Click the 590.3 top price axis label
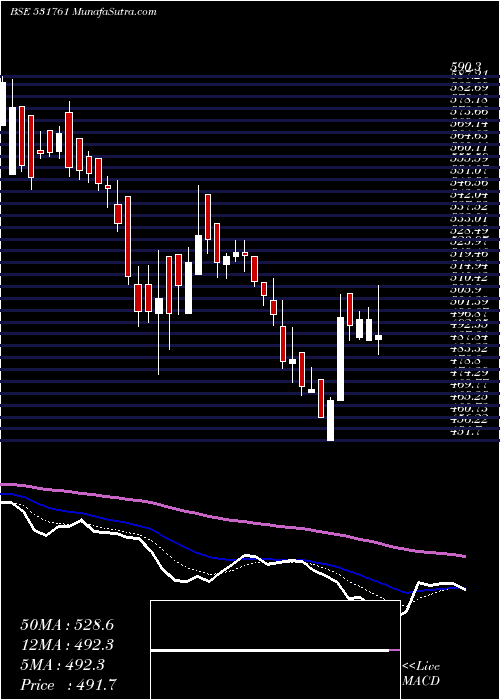Screen dimensions: 500x700 point(467,67)
